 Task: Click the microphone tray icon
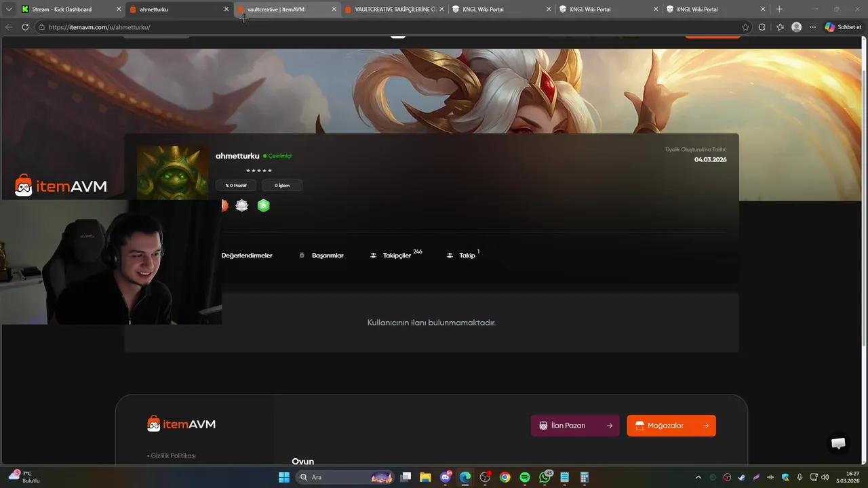[800, 477]
